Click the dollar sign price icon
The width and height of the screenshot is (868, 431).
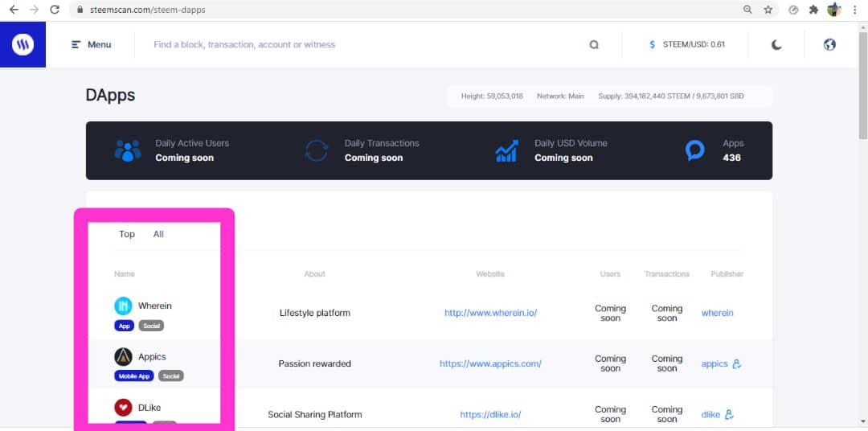coord(652,44)
